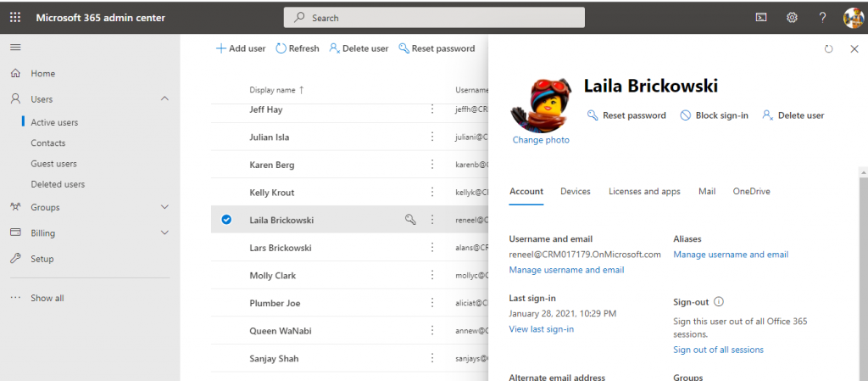The image size is (868, 381).
Task: Open the settings gear in the header
Action: tap(793, 18)
